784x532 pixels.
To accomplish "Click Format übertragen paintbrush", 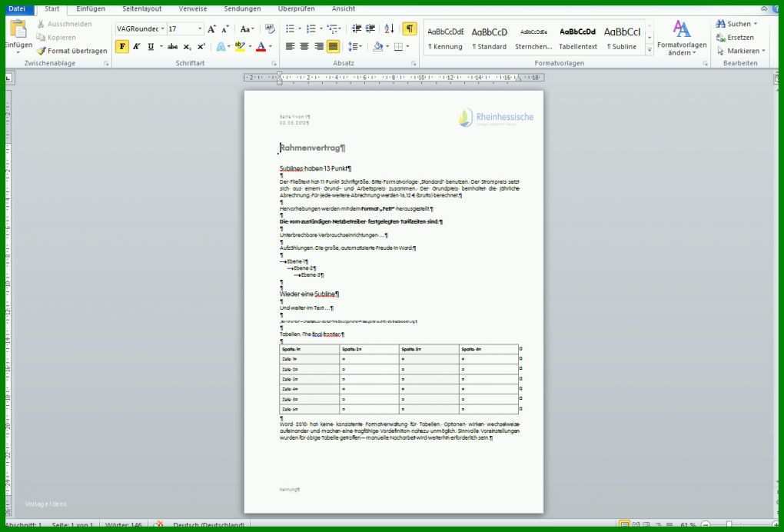I will [x=72, y=51].
